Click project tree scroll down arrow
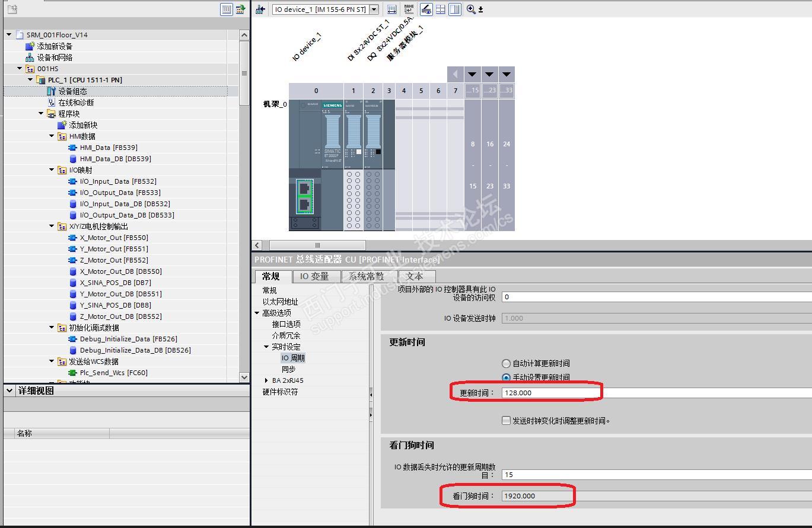Screen dimensions: 812x528 point(244,377)
